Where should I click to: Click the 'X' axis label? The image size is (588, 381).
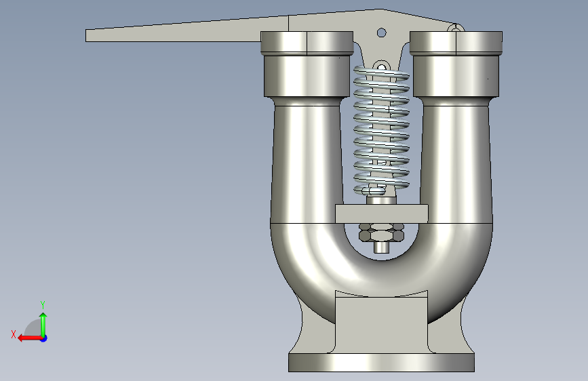click(x=14, y=334)
